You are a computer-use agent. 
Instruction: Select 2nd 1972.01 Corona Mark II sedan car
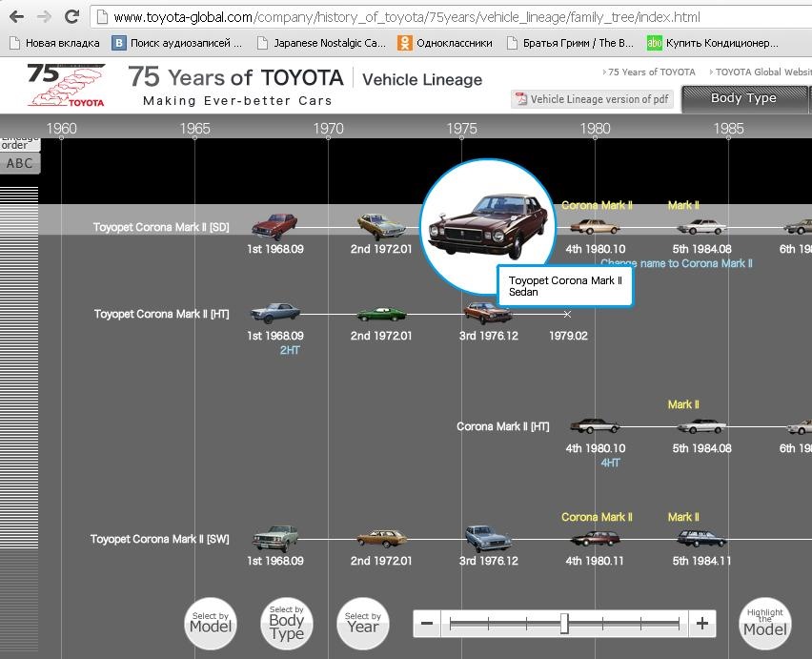coord(381,226)
